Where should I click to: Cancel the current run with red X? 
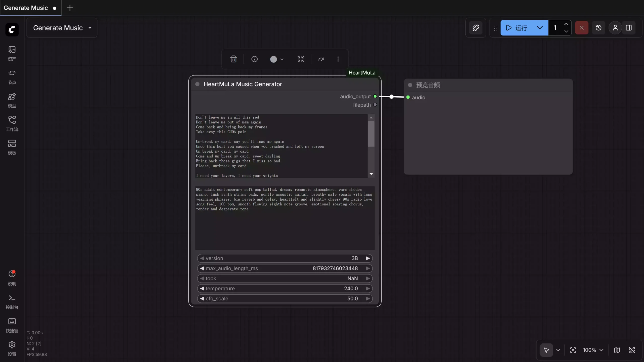tap(582, 28)
